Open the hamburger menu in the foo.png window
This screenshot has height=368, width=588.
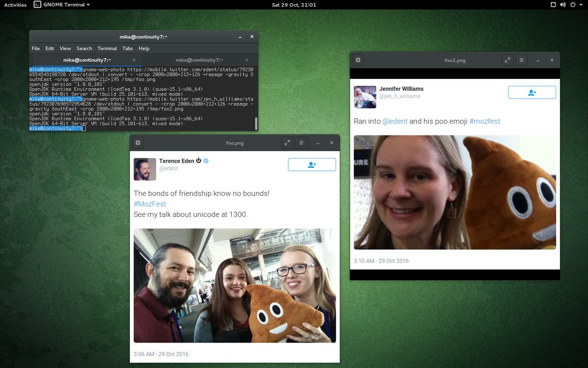tap(301, 143)
